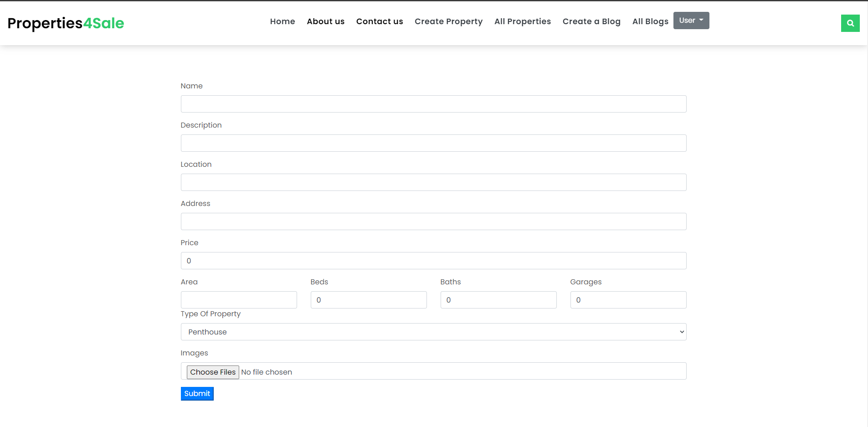
Task: Focus the Address input field
Action: point(433,221)
